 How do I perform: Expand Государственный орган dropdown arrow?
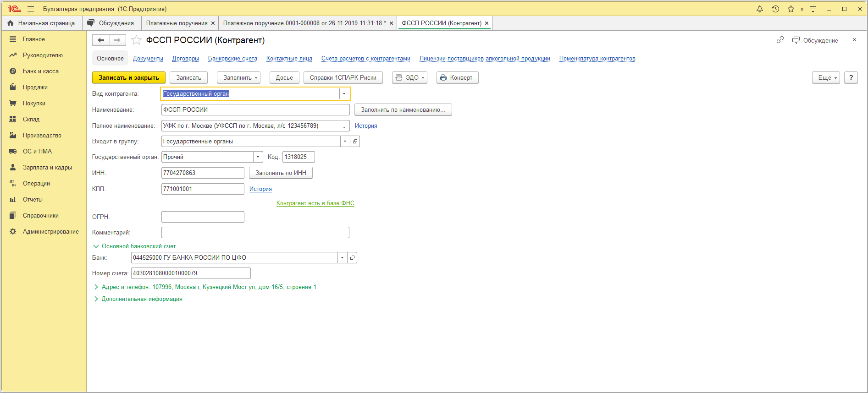pyautogui.click(x=258, y=157)
